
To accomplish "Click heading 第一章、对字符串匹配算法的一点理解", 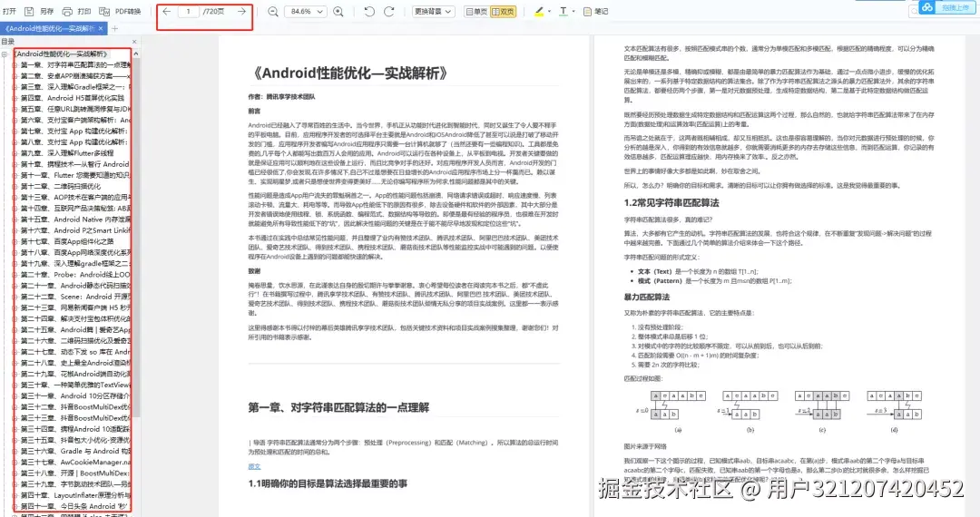I will (338, 408).
